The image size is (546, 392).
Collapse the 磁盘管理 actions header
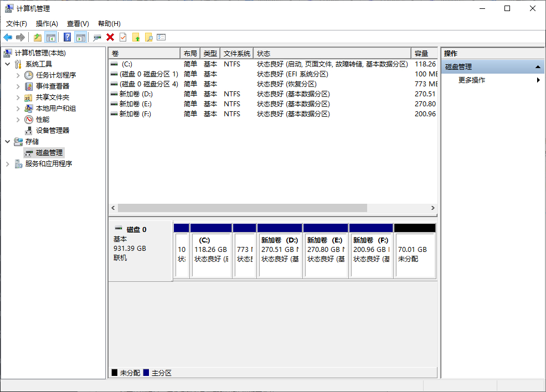538,66
